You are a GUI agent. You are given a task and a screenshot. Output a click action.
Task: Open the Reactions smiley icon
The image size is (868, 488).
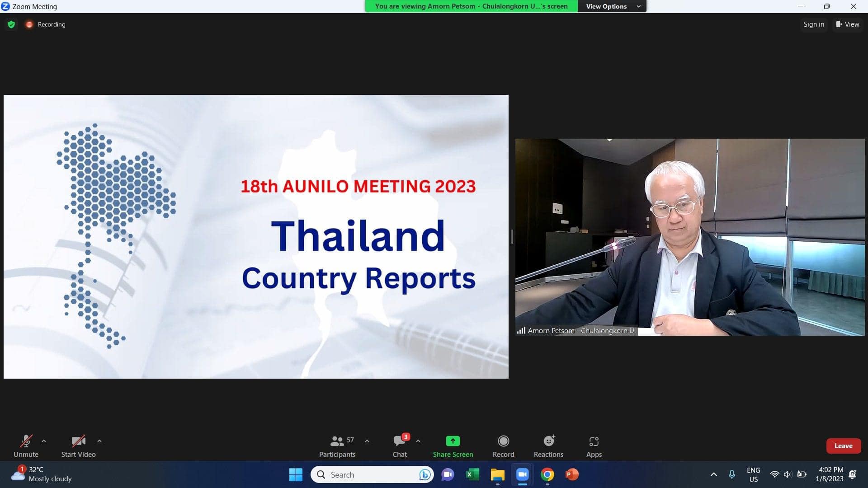548,441
